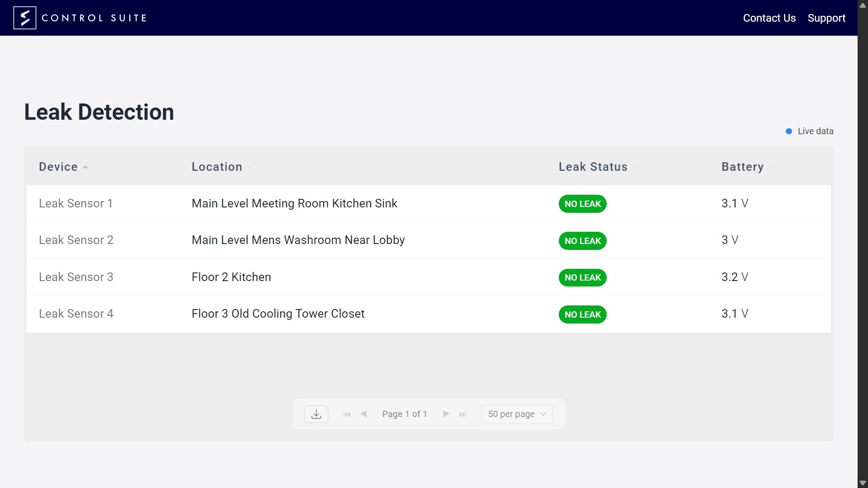Image resolution: width=868 pixels, height=488 pixels.
Task: Click the previous page arrow
Action: pos(364,414)
